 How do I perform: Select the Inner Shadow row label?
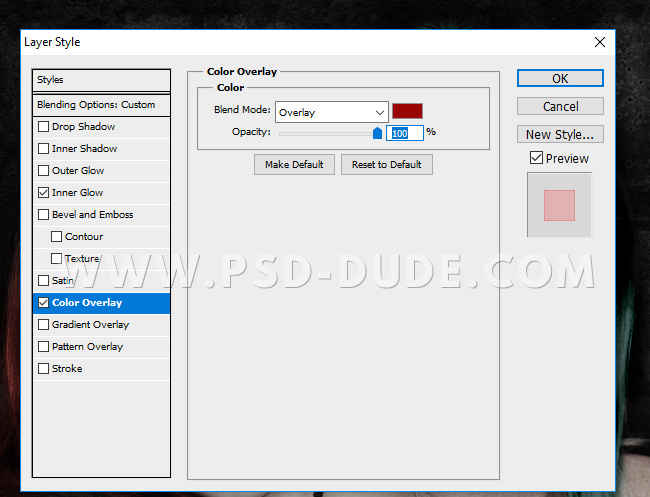point(85,148)
